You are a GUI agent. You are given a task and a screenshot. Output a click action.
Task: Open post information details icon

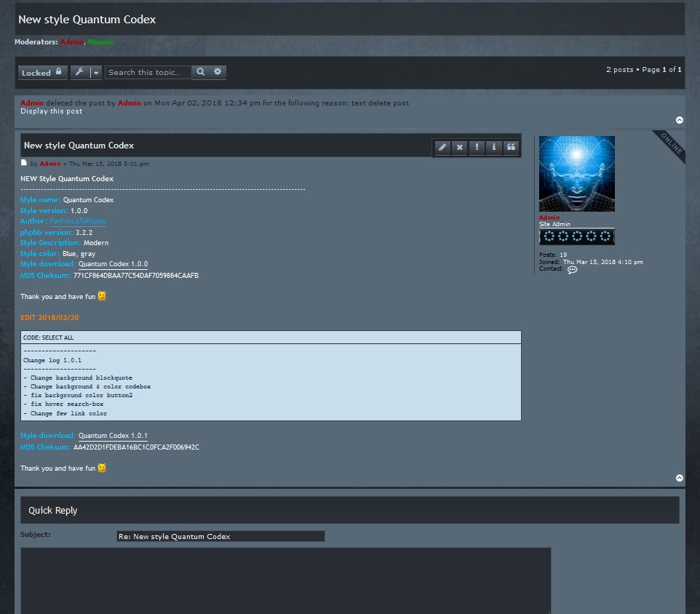494,147
